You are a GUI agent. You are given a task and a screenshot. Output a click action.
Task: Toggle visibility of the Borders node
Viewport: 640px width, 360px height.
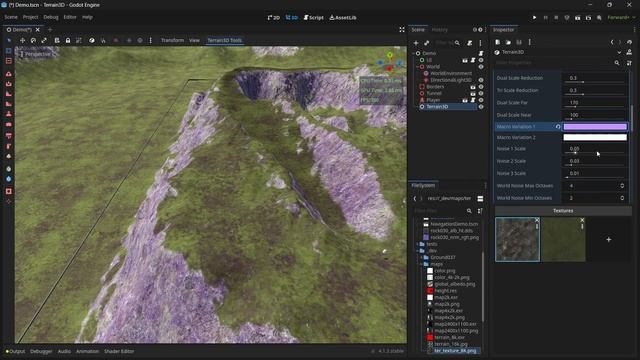coord(481,87)
